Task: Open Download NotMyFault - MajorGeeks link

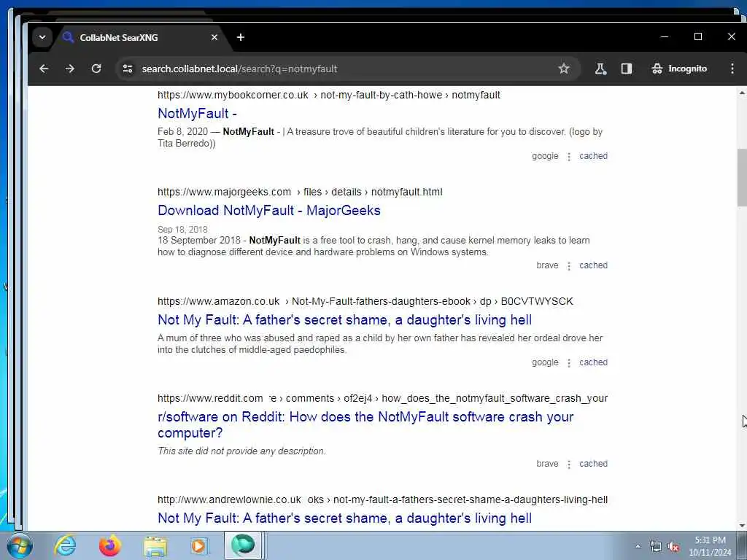Action: [x=269, y=211]
